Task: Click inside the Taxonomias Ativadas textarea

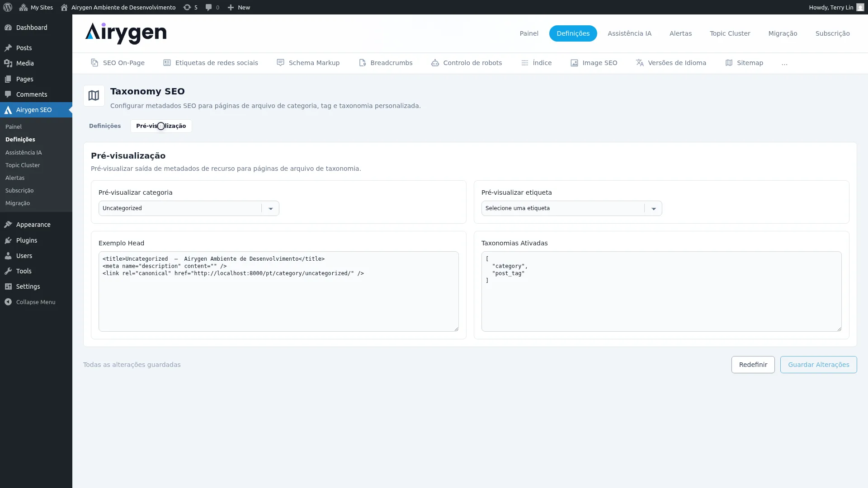Action: (x=661, y=291)
